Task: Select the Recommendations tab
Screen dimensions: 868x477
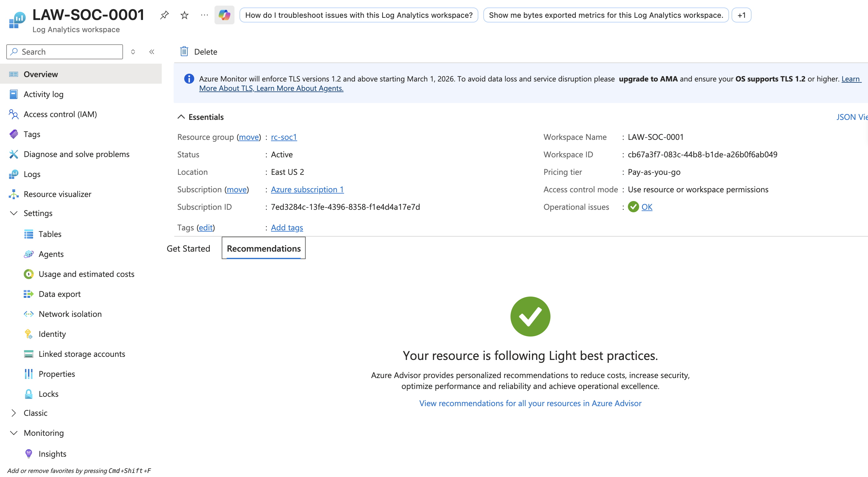Action: pos(264,248)
